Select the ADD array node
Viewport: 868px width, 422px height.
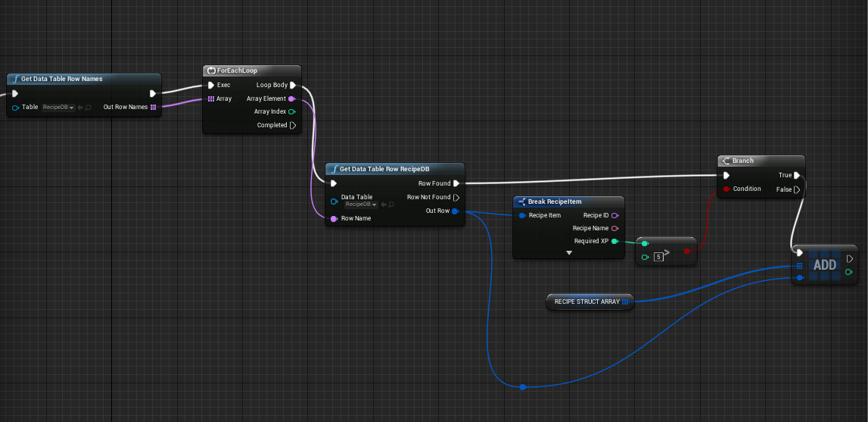824,264
